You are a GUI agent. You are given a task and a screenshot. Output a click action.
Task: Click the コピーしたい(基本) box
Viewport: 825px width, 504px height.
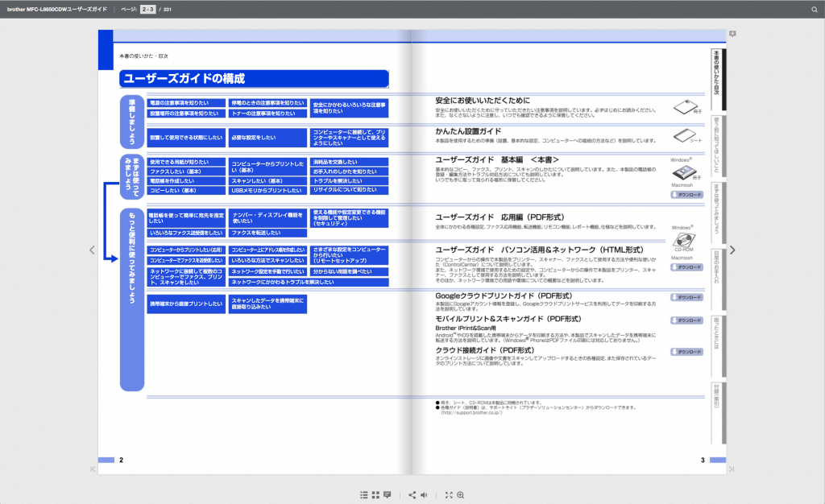pos(186,191)
